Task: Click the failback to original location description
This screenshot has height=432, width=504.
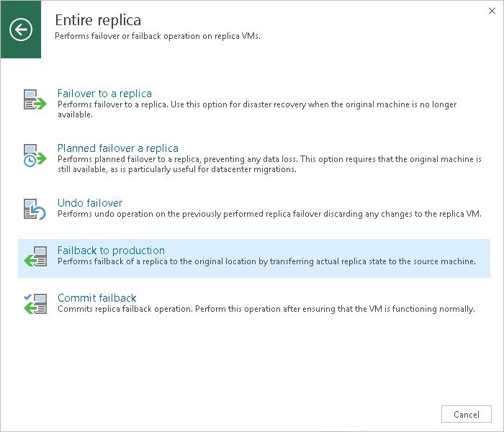Action: click(266, 261)
